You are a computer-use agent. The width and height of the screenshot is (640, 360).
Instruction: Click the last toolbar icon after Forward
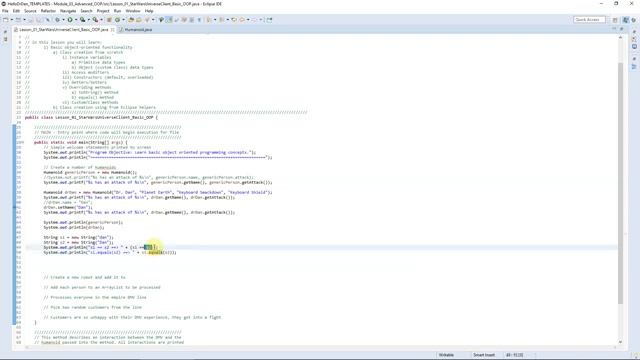pos(269,20)
